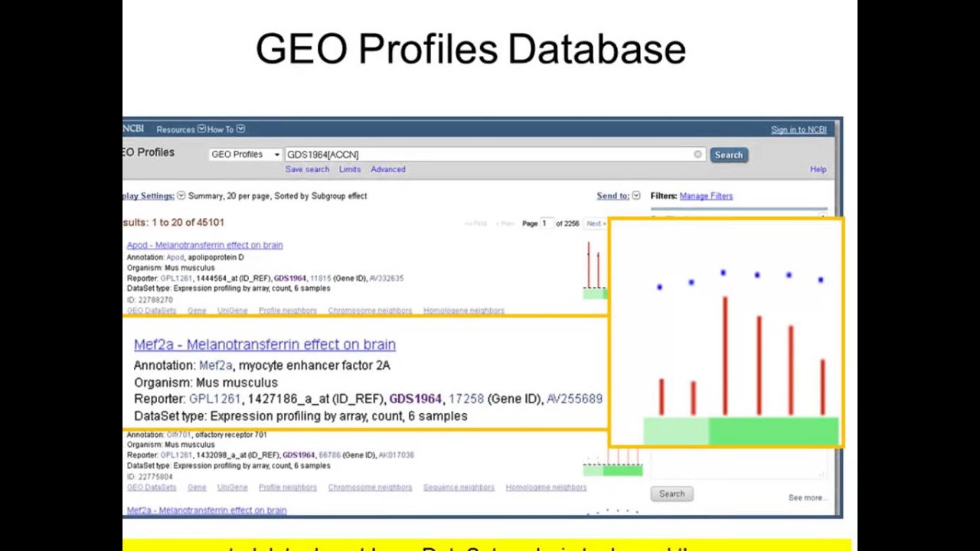Screen dimensions: 980x551
Task: Open the GEO Profiles database selector
Action: [246, 155]
